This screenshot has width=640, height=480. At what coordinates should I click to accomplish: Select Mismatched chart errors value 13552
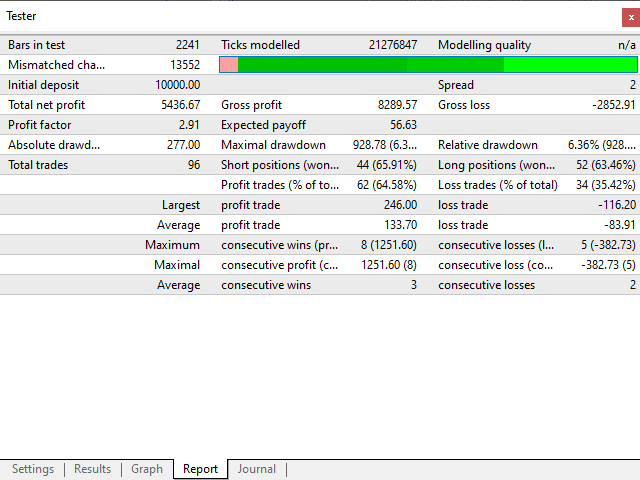(x=185, y=65)
